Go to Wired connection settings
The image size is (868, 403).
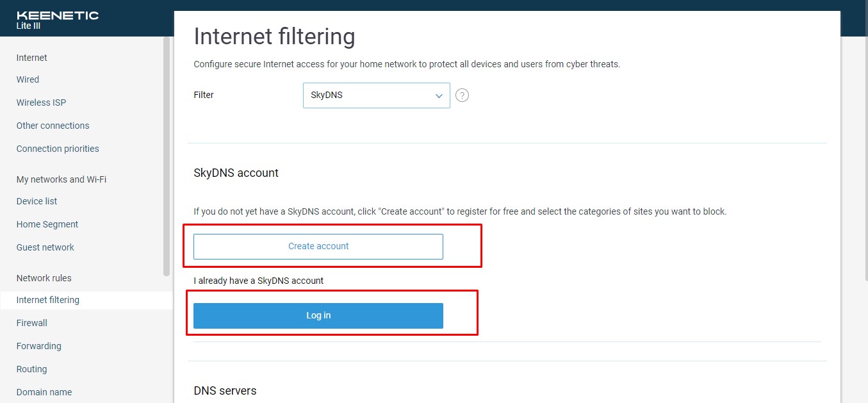click(28, 79)
